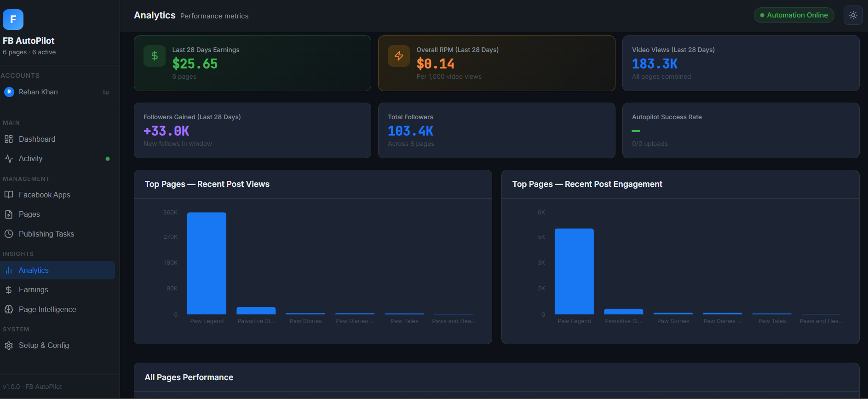Click Paw Legend bar in Views chart
Viewport: 868px width, 399px height.
[207, 263]
